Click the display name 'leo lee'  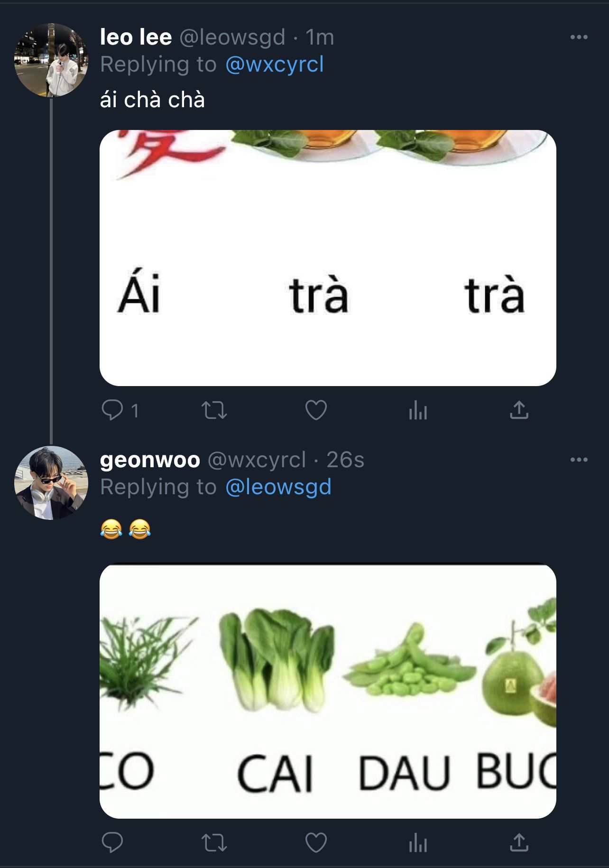[136, 37]
